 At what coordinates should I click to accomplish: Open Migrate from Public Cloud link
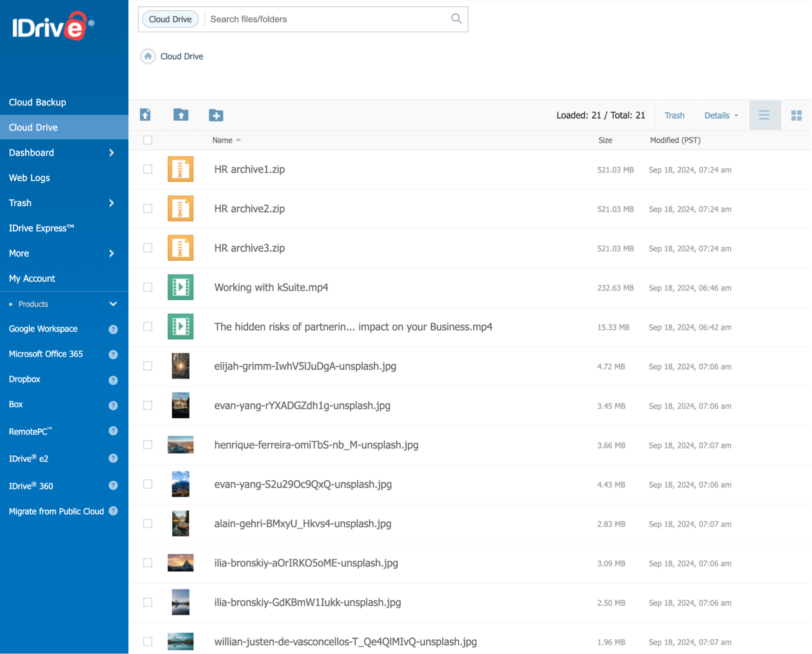tap(56, 511)
